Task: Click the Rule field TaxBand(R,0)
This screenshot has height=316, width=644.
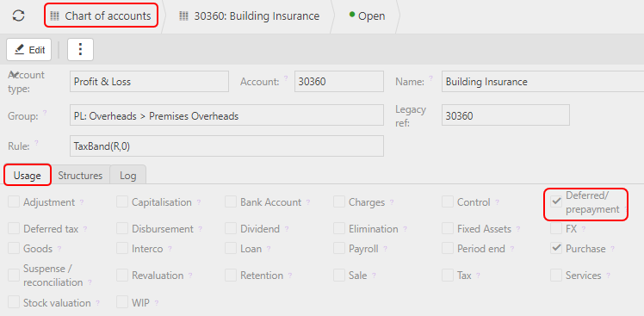Action: tap(226, 146)
